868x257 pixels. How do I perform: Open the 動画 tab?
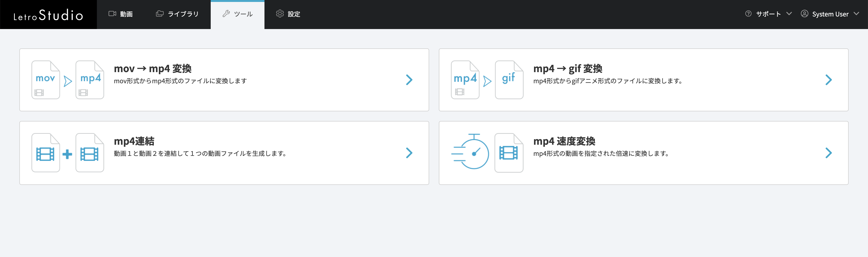(x=120, y=14)
